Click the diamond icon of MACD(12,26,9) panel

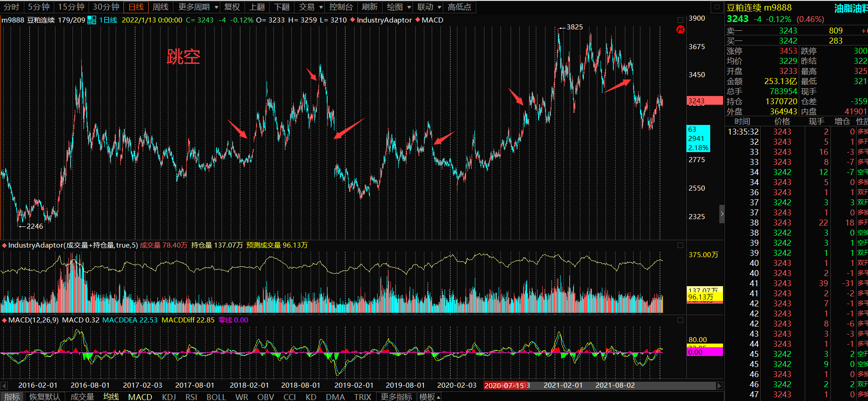point(4,320)
